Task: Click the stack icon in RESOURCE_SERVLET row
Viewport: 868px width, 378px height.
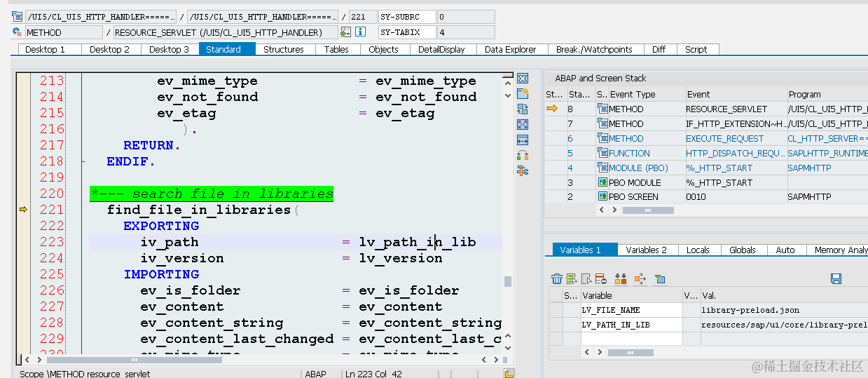Action: pyautogui.click(x=602, y=109)
